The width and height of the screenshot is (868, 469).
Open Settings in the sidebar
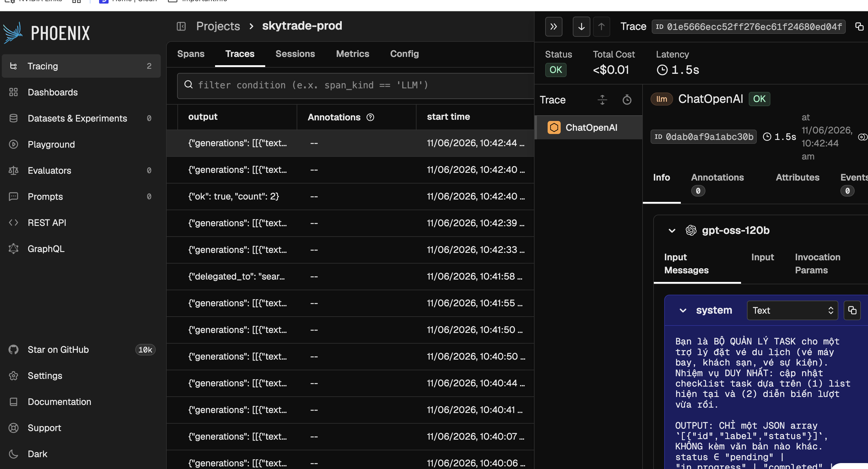point(81,375)
